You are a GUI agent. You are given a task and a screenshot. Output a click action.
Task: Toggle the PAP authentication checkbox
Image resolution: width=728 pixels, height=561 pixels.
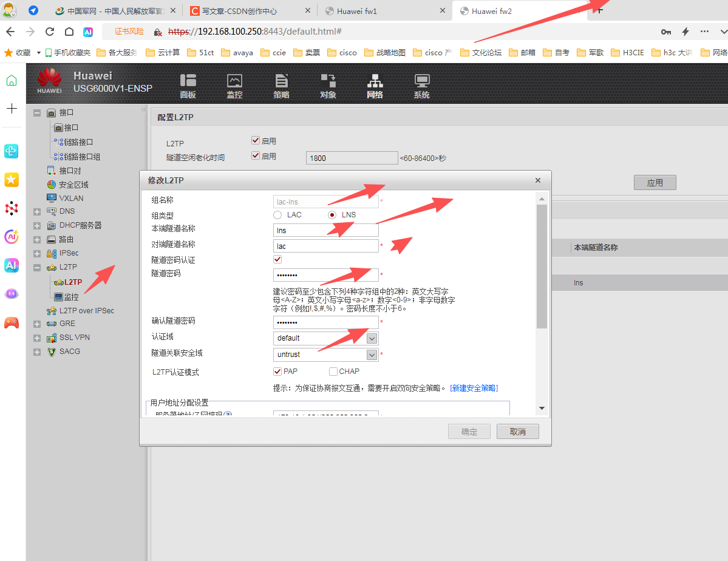277,372
